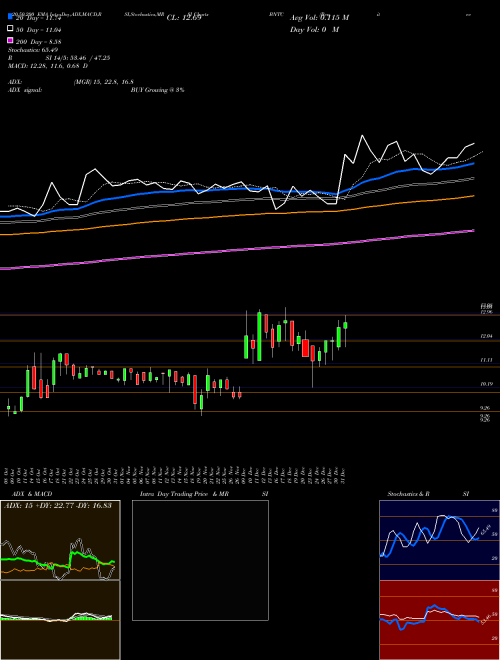Click the tall green candle that peaks highest
Image resolution: width=500 pixels, height=660 pixels.
point(259,336)
